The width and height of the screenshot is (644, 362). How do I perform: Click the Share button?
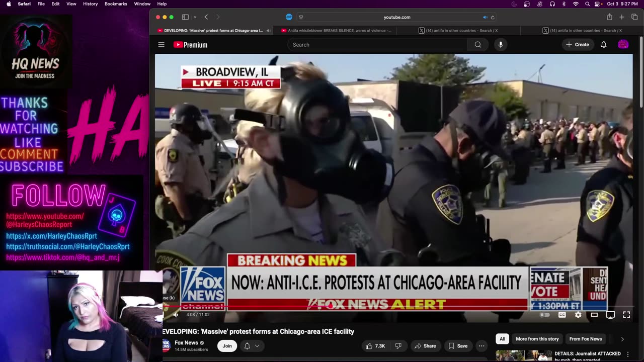(x=425, y=346)
